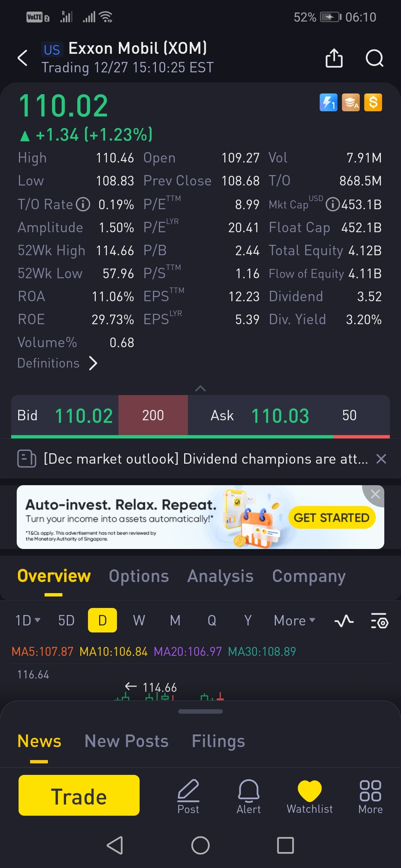Expand the 1D interval dropdown
This screenshot has height=868, width=401.
[x=28, y=620]
